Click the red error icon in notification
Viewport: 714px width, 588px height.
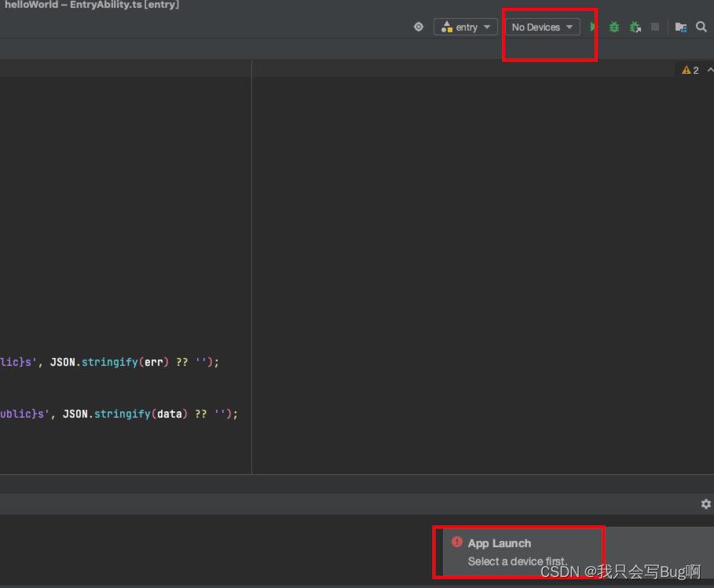point(456,542)
